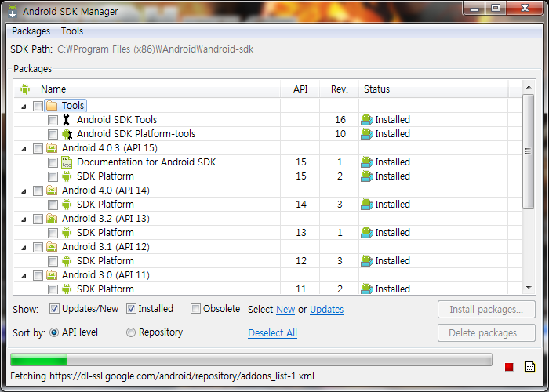Click the Android 3.0 (API 11) package icon

[52, 275]
